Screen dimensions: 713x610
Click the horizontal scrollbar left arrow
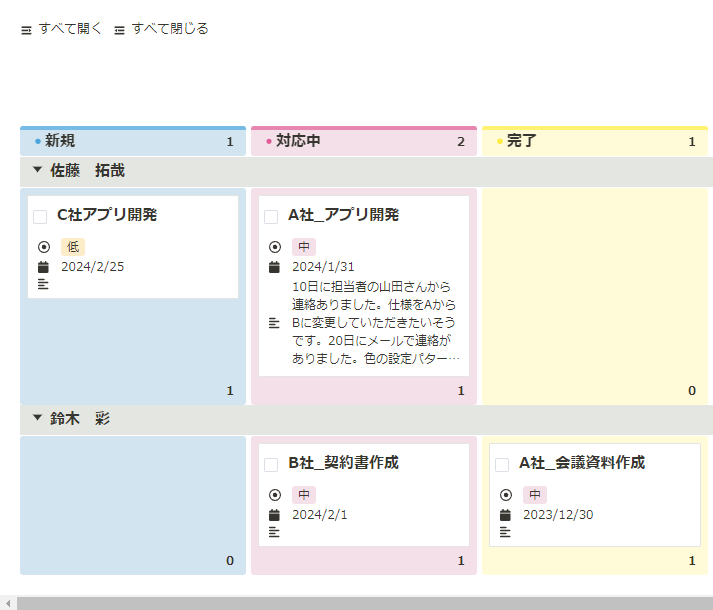click(x=8, y=603)
